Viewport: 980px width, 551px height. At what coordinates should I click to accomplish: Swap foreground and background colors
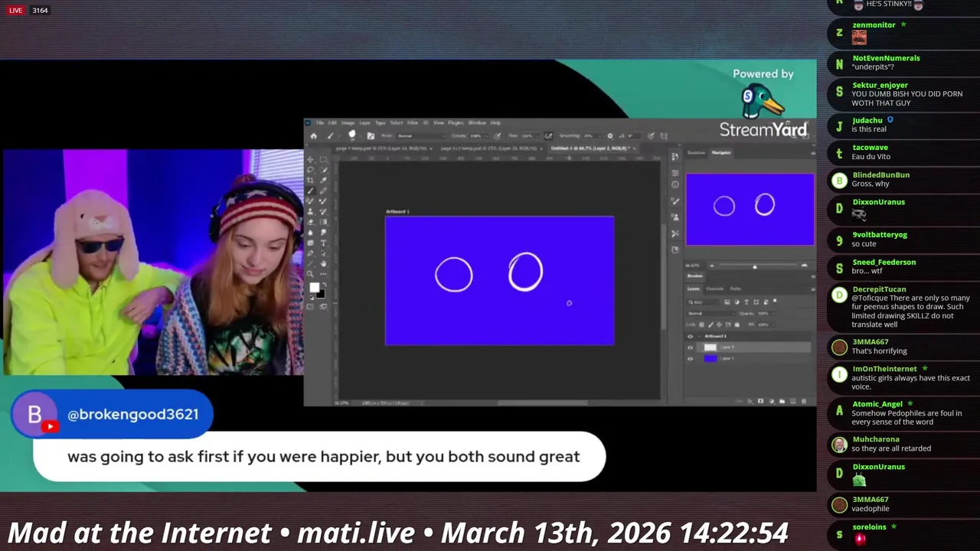(x=325, y=285)
